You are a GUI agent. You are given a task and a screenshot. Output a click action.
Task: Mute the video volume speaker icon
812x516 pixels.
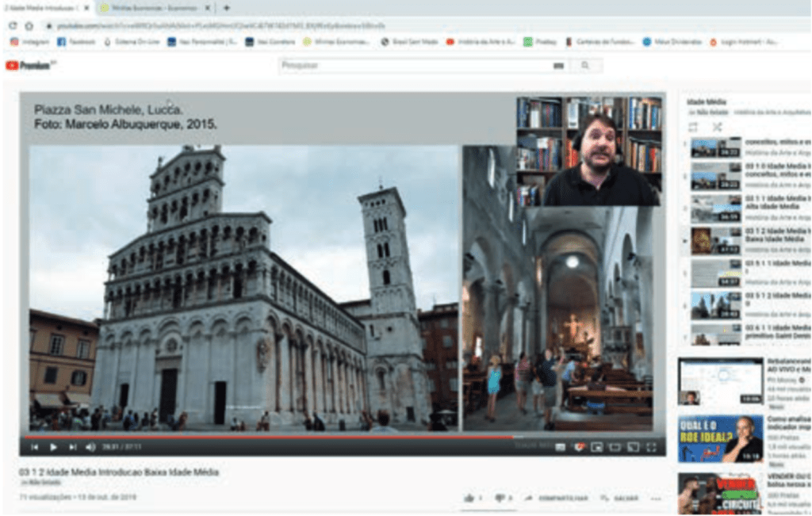90,447
